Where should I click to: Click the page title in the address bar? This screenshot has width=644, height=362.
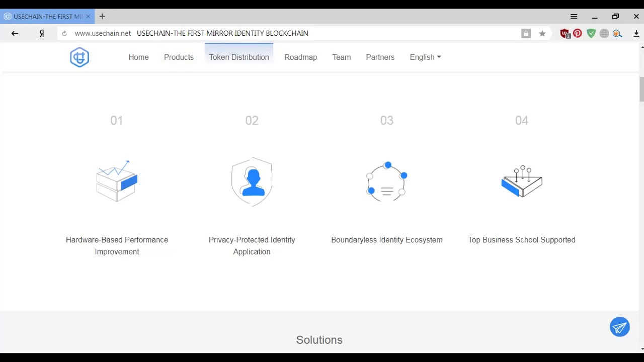pyautogui.click(x=222, y=33)
